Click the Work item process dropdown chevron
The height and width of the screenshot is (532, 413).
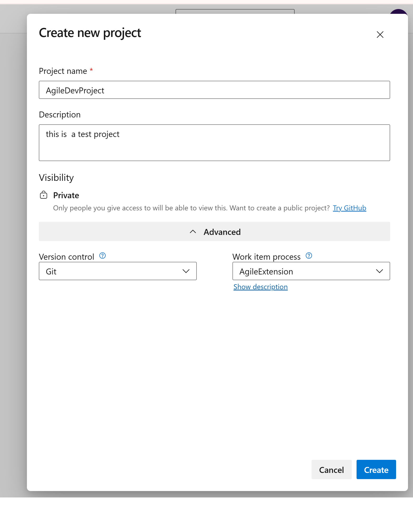(x=380, y=271)
